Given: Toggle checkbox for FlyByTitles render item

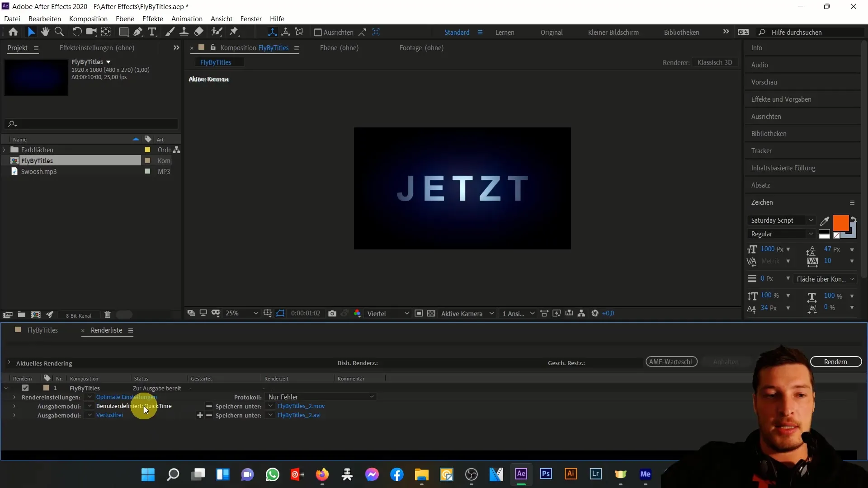Looking at the screenshot, I should (25, 388).
